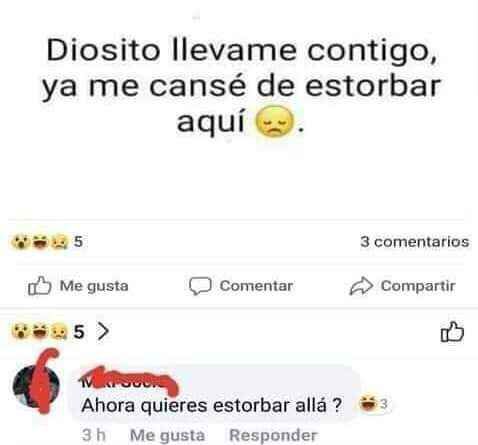Screen dimensions: 478x445
Task: Click the wow reaction emoji under the post
Action: (20, 242)
